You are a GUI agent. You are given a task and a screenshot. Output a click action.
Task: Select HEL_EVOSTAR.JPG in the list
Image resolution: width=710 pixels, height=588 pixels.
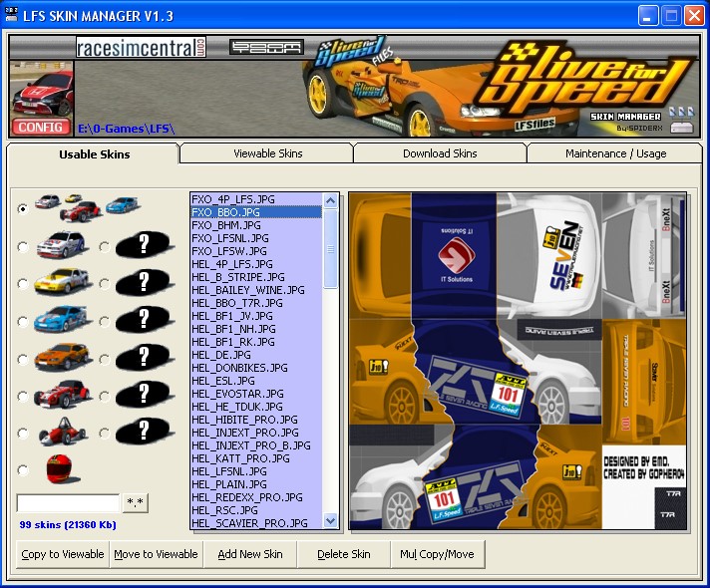(x=256, y=394)
